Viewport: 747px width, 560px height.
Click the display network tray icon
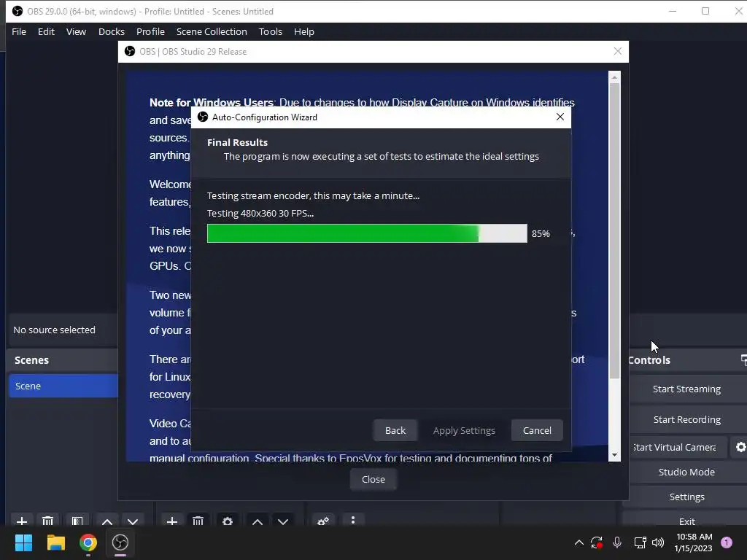click(640, 542)
